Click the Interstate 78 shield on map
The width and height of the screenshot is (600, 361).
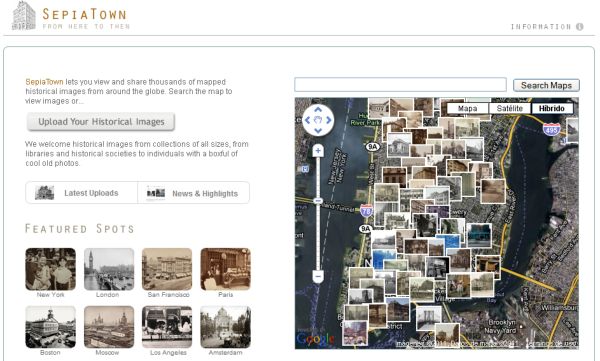tap(366, 211)
